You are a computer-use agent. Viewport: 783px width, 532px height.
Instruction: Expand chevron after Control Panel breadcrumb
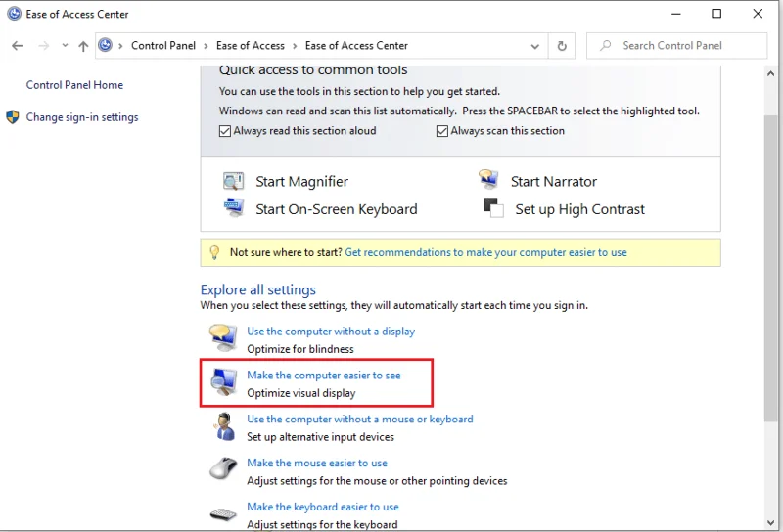(x=206, y=46)
